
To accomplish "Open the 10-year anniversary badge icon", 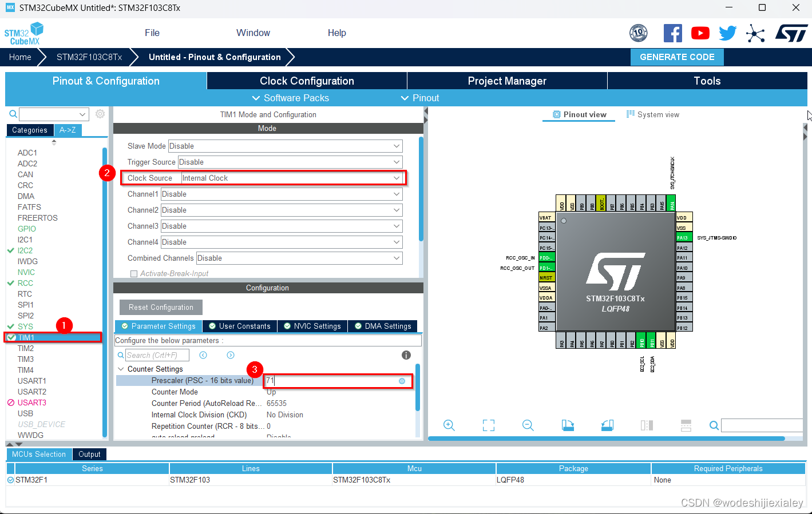I will [639, 33].
